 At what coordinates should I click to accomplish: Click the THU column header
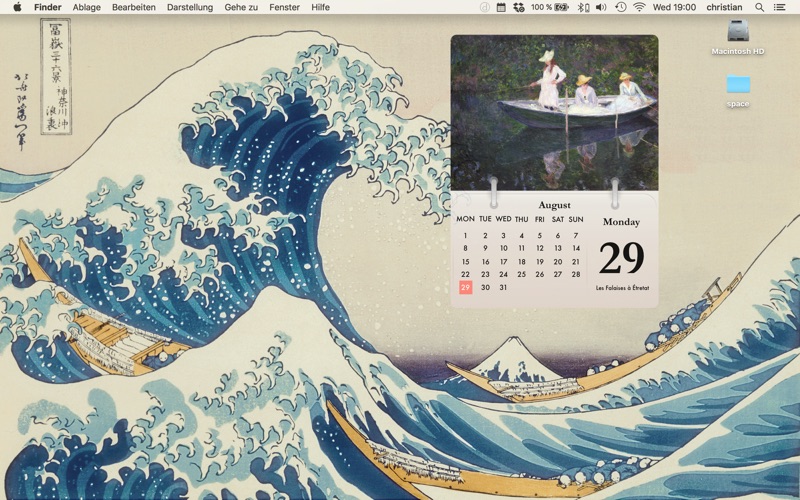coord(521,219)
